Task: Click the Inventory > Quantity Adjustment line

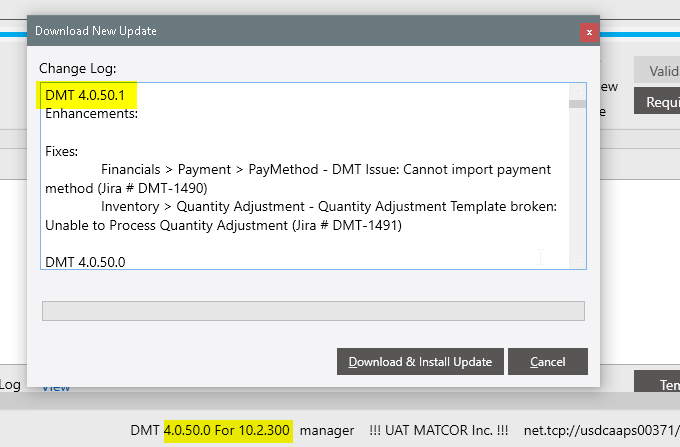Action: 329,206
